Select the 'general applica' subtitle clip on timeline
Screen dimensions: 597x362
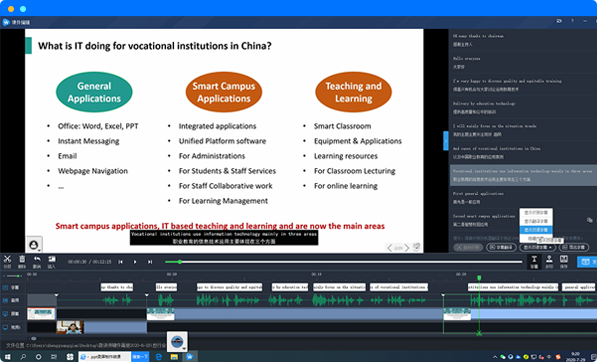(x=579, y=287)
